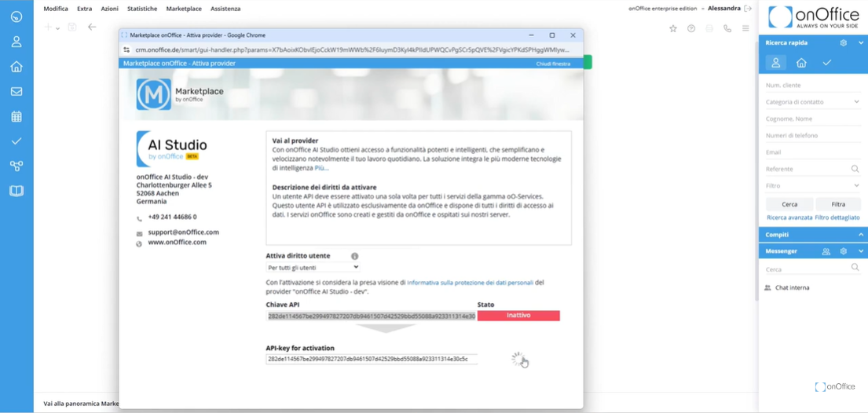This screenshot has height=413, width=868.
Task: Open email envelope icon in left sidebar
Action: click(16, 91)
